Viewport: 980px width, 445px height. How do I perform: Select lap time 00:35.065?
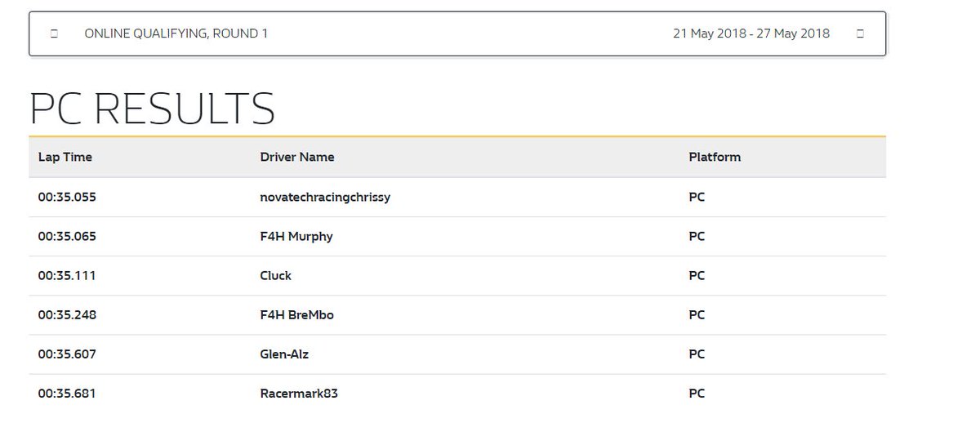pos(67,236)
